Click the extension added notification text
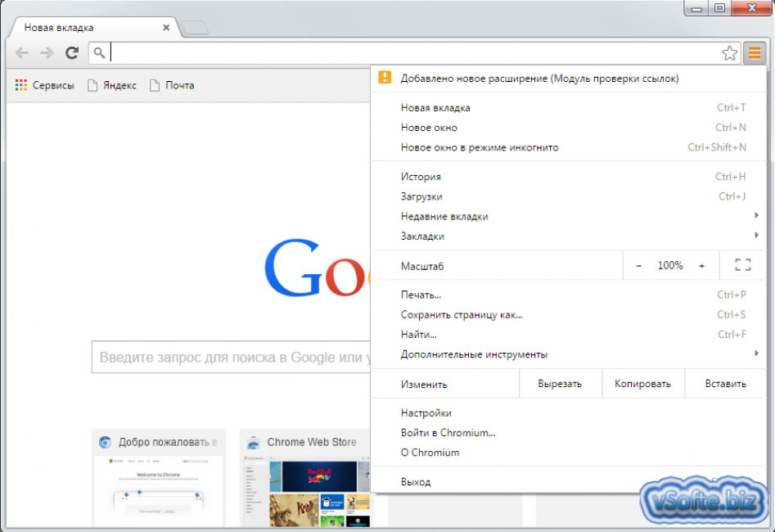The height and width of the screenshot is (532, 775). pyautogui.click(x=539, y=78)
